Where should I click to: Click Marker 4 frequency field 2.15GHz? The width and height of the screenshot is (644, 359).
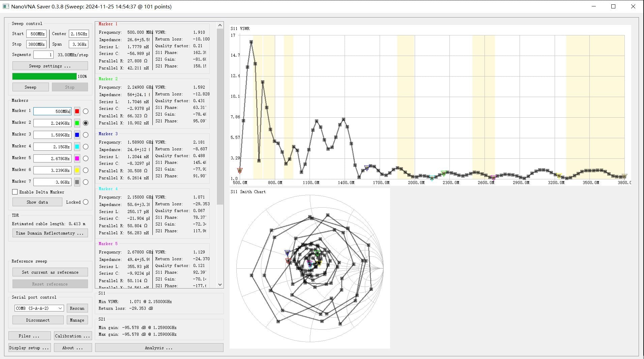pos(52,147)
